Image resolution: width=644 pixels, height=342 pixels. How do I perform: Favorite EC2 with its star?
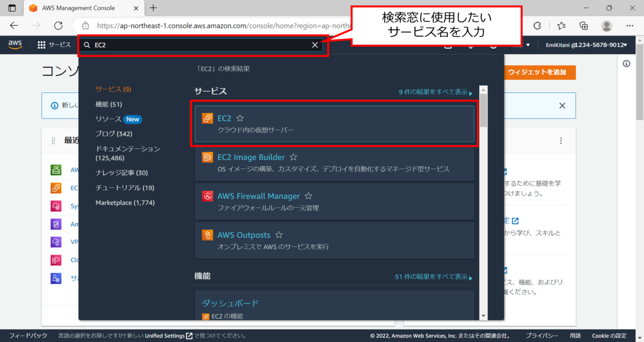[x=240, y=118]
